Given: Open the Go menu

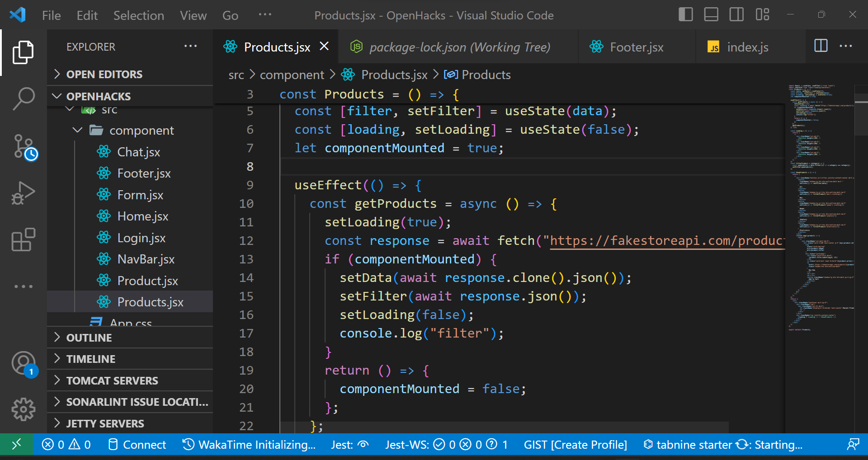Looking at the screenshot, I should click(230, 15).
